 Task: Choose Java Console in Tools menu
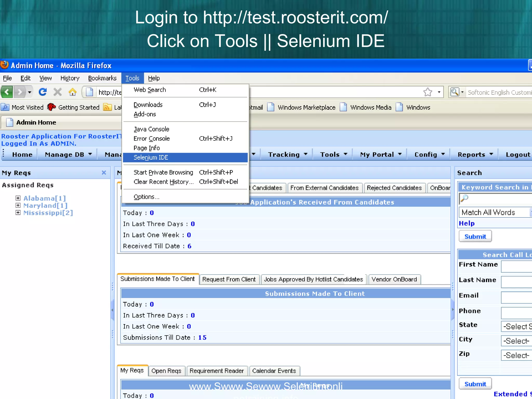coord(185,129)
